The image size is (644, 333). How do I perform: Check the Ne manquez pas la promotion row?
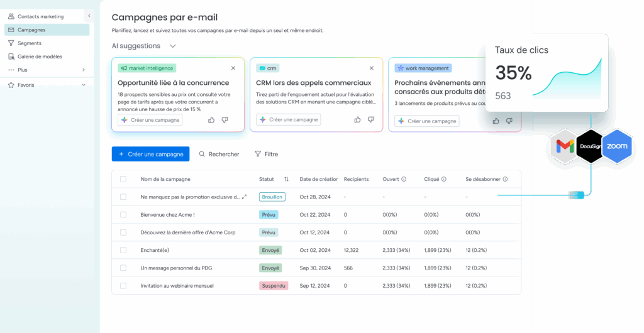click(x=123, y=197)
